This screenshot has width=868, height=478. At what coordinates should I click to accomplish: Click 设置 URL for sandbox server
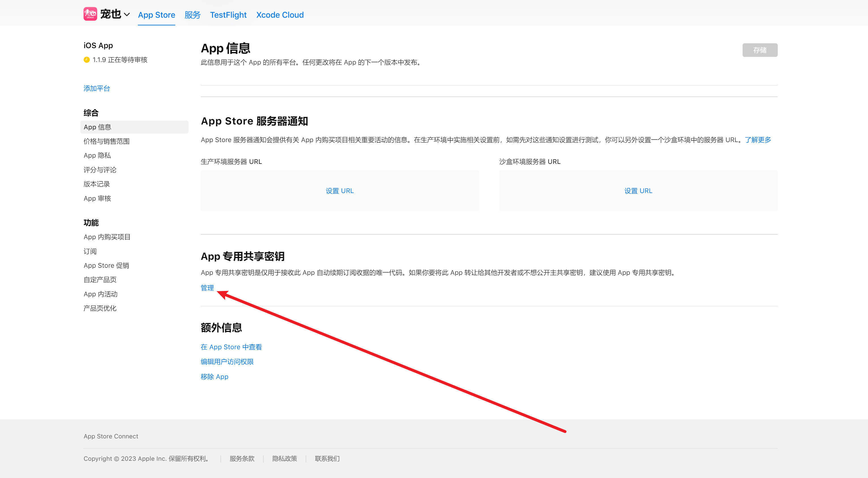point(638,191)
